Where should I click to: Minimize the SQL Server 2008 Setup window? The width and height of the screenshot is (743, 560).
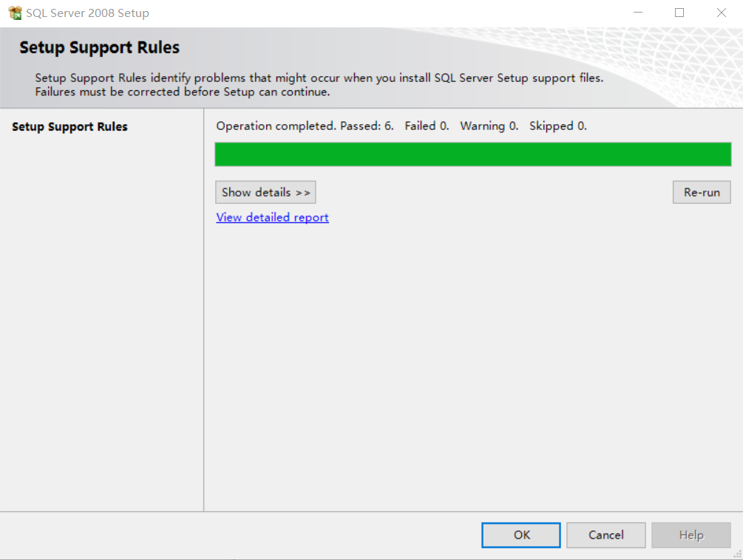tap(638, 13)
